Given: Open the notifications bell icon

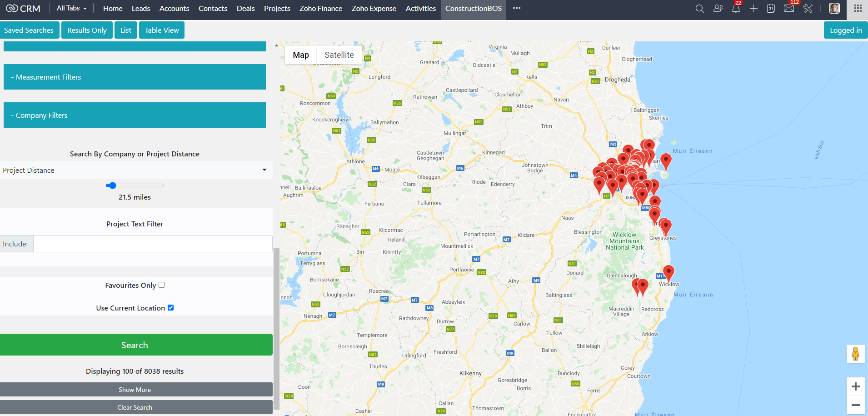Looking at the screenshot, I should pos(736,9).
